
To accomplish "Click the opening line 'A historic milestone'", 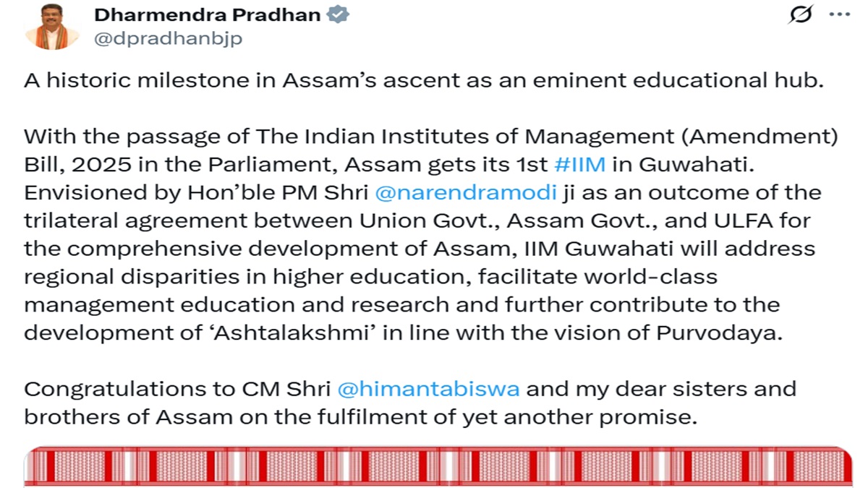I will (423, 80).
